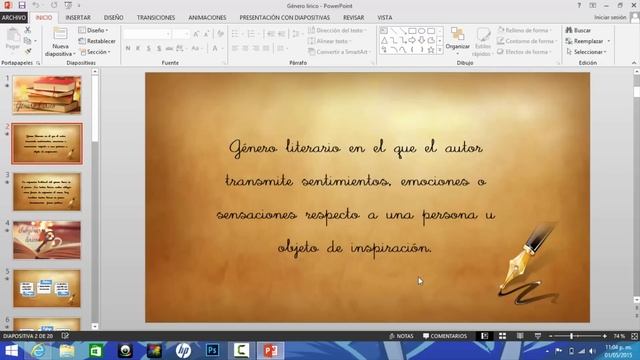640x360 pixels.
Task: Click the Buscar binoculars button
Action: [578, 30]
